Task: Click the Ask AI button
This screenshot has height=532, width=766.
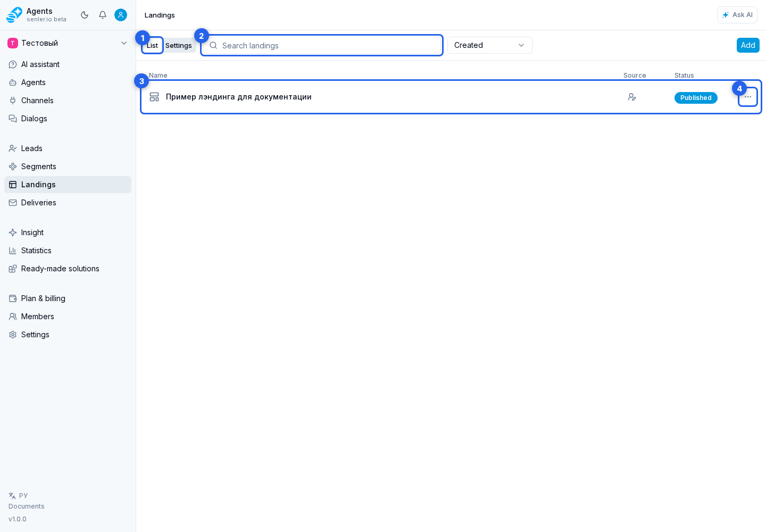Action: coord(737,15)
